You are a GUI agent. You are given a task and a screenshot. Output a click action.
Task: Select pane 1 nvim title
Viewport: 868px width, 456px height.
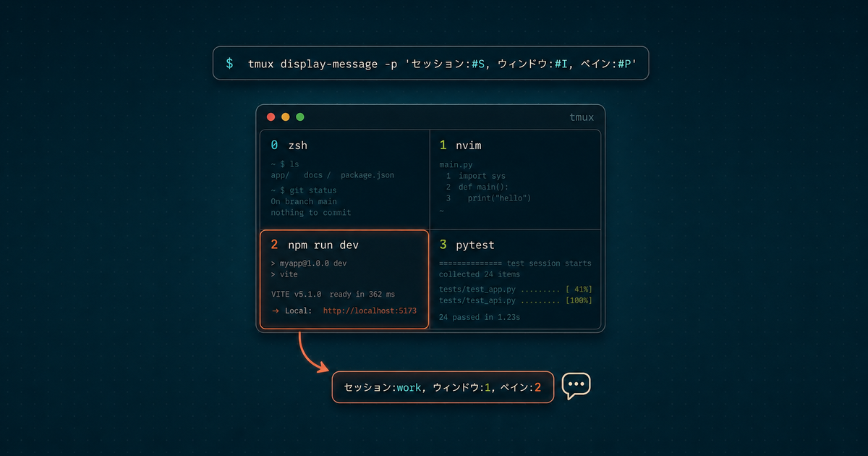[x=460, y=145]
